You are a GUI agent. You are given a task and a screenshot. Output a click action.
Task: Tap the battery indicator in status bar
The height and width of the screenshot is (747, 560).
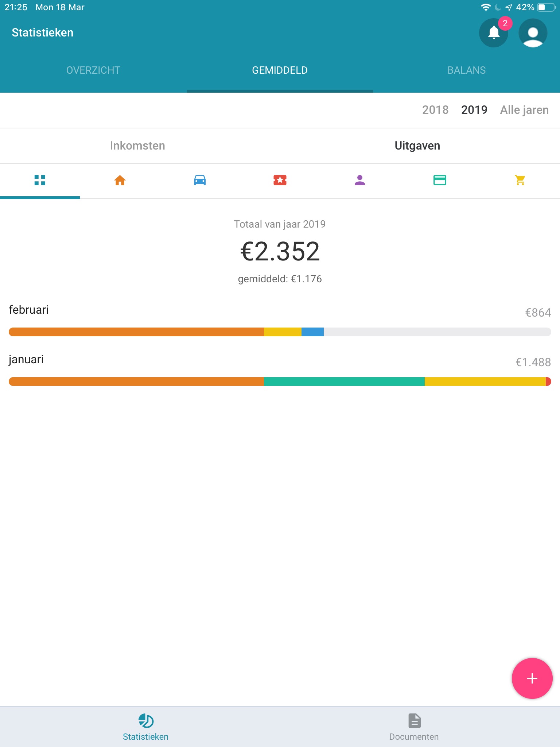click(x=546, y=7)
